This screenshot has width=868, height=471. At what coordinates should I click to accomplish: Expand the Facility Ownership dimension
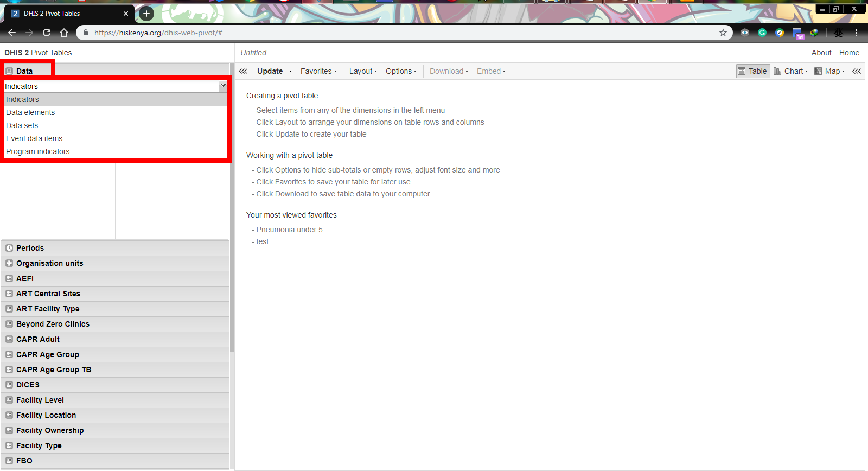point(50,430)
